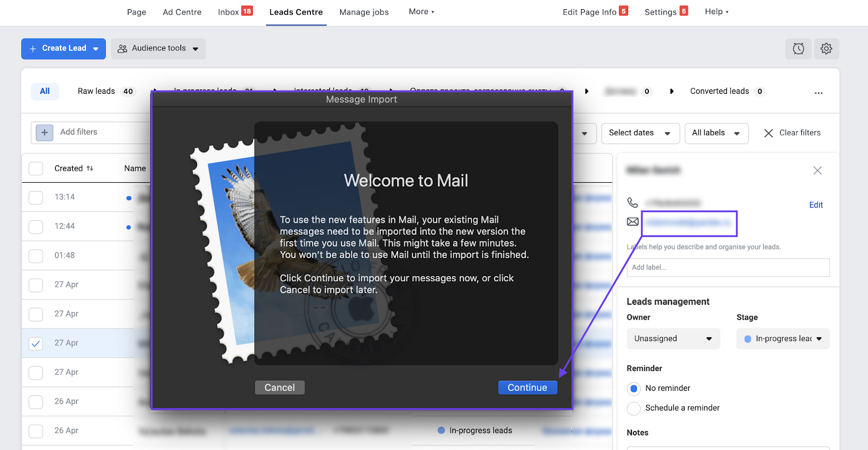Viewport: 868px width, 450px height.
Task: Click the phone icon in lead details
Action: click(633, 202)
